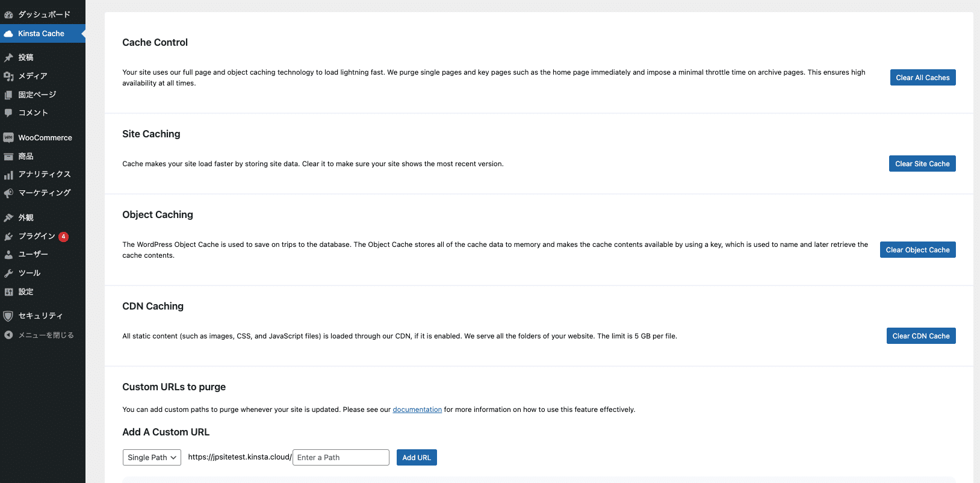Click the megaphone icon beside マーケティング
Viewport: 980px width, 483px height.
(x=8, y=193)
